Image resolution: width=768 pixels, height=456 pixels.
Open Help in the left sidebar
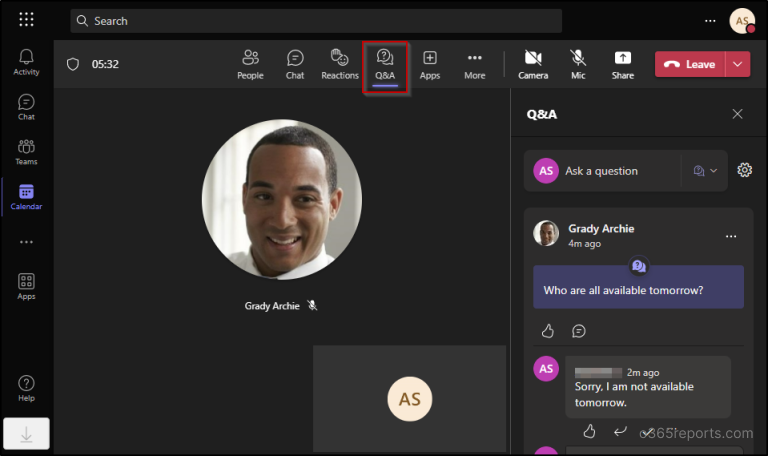pos(26,388)
